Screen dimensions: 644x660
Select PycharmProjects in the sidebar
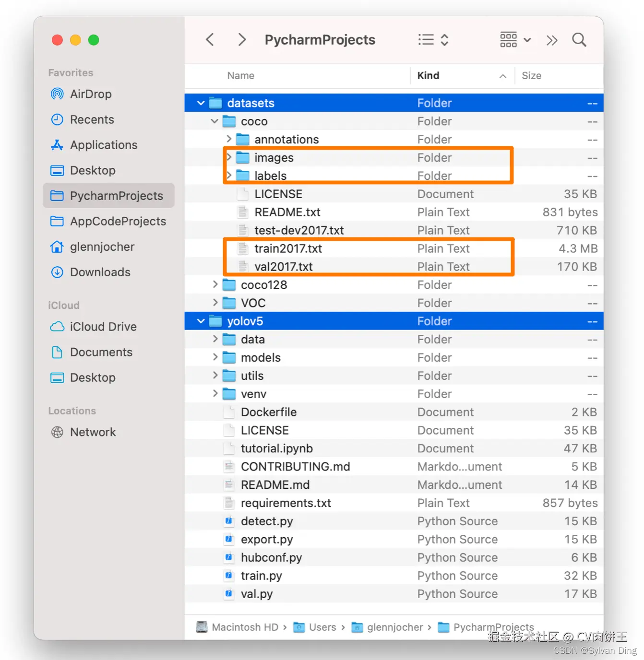[x=108, y=196]
